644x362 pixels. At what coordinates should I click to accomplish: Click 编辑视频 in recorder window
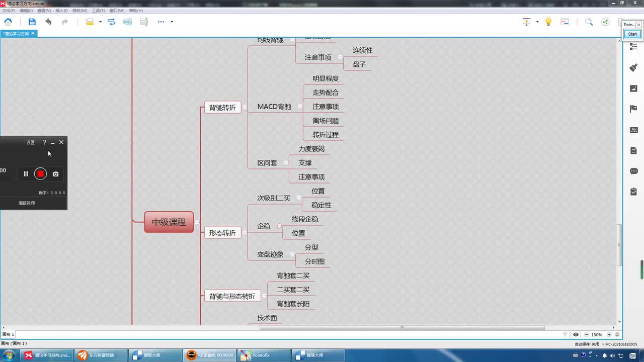[x=27, y=203]
